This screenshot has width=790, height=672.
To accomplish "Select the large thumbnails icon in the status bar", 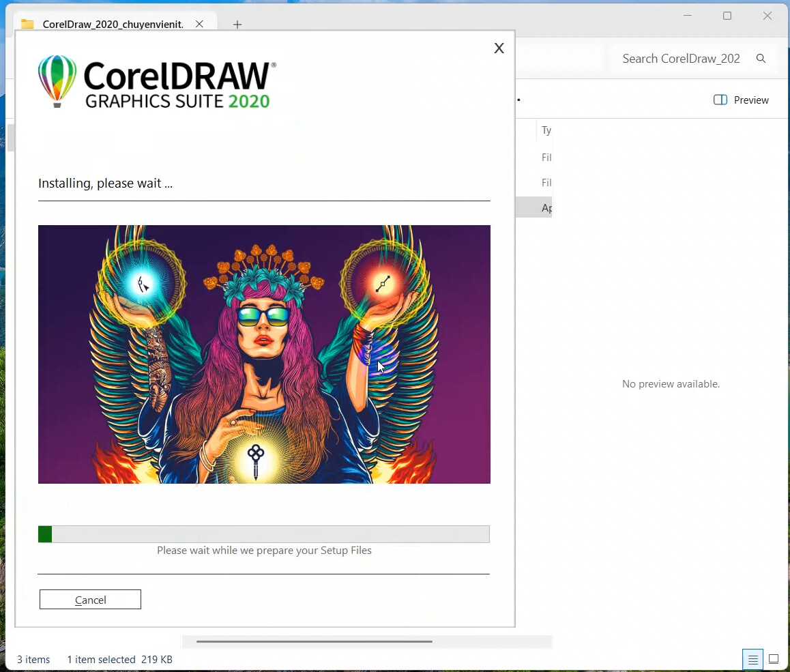I will pos(774,659).
